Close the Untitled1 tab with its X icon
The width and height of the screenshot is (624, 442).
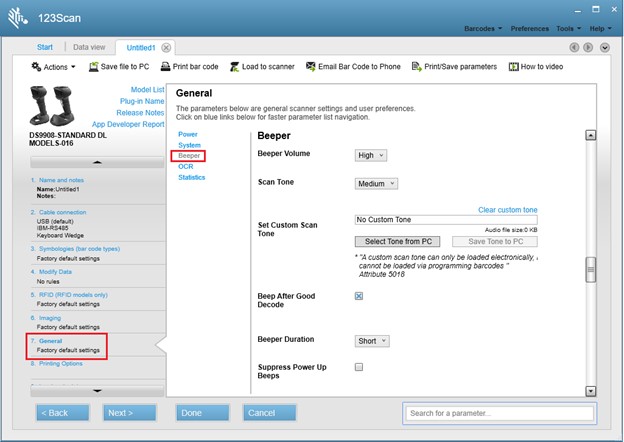coord(166,47)
